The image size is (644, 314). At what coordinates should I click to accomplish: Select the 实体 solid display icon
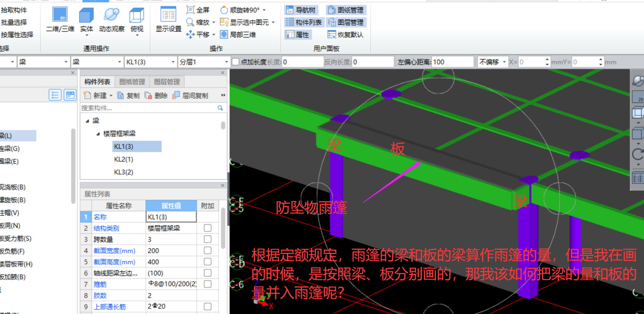[86, 15]
